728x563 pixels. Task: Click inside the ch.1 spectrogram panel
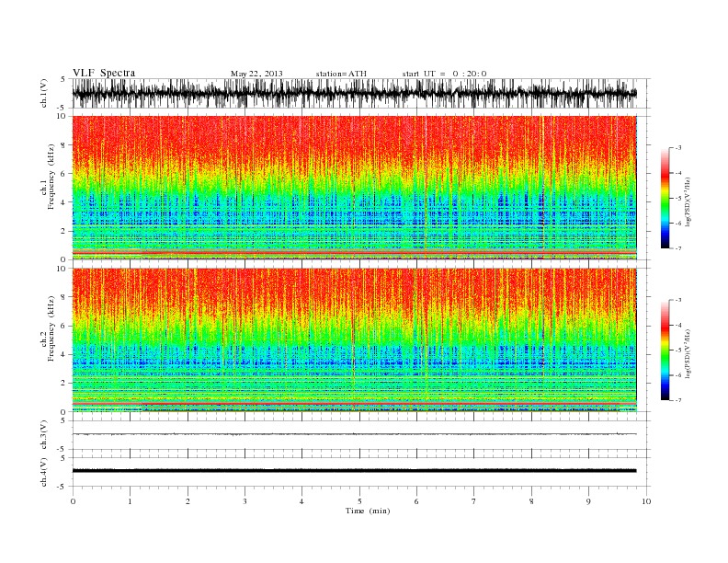(x=354, y=188)
